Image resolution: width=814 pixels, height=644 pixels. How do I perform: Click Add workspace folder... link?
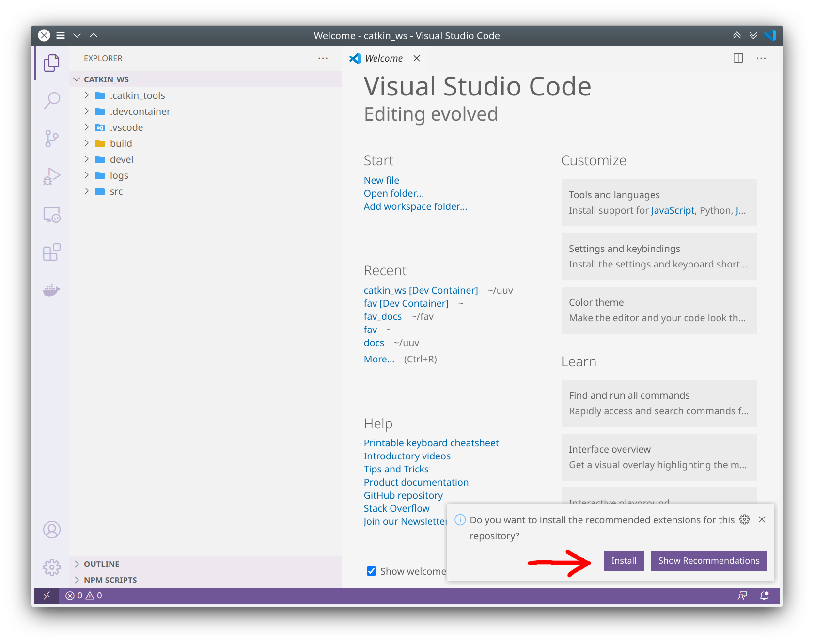[415, 206]
